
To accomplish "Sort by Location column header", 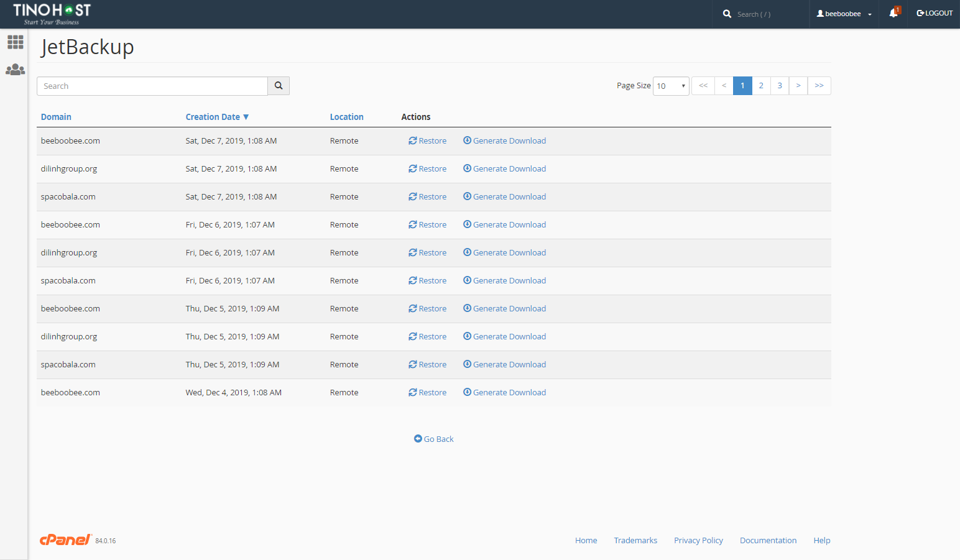I will coord(346,117).
